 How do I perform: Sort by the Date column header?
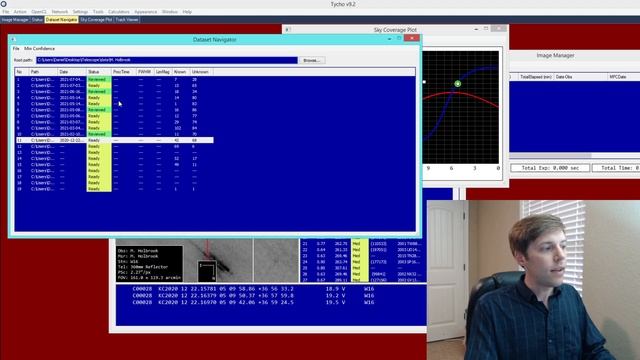(x=72, y=72)
